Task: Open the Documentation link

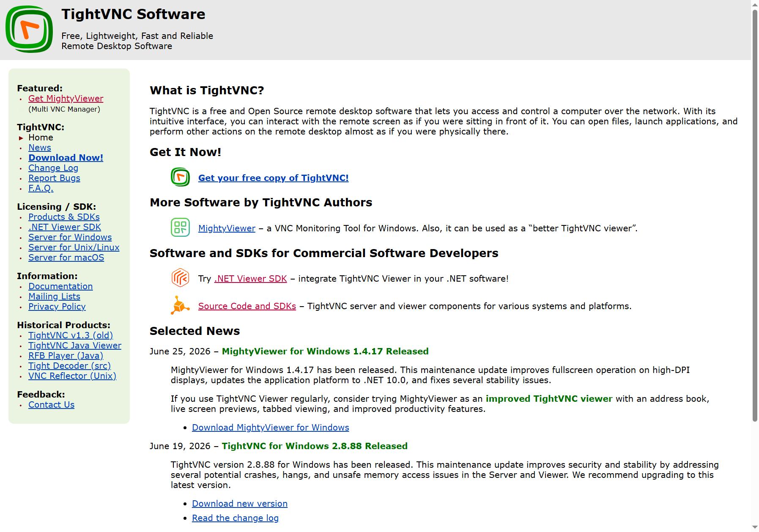Action: pyautogui.click(x=60, y=286)
